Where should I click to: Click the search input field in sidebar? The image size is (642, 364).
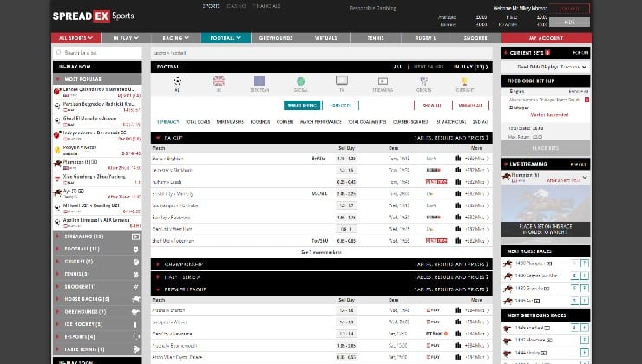(x=97, y=53)
